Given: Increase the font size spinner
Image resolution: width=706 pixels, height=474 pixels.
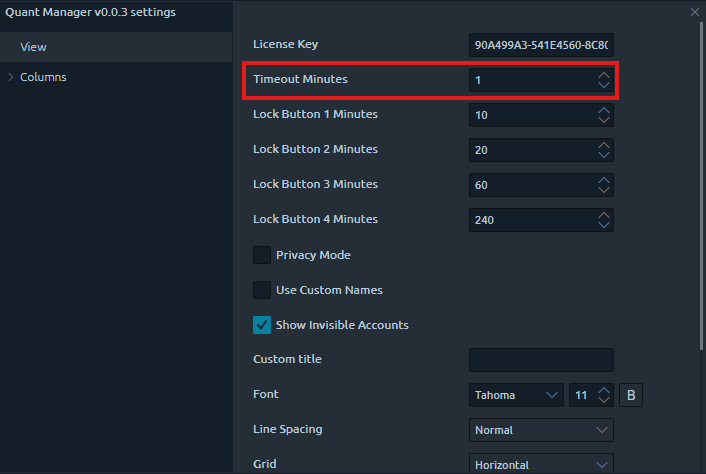Looking at the screenshot, I should (603, 390).
